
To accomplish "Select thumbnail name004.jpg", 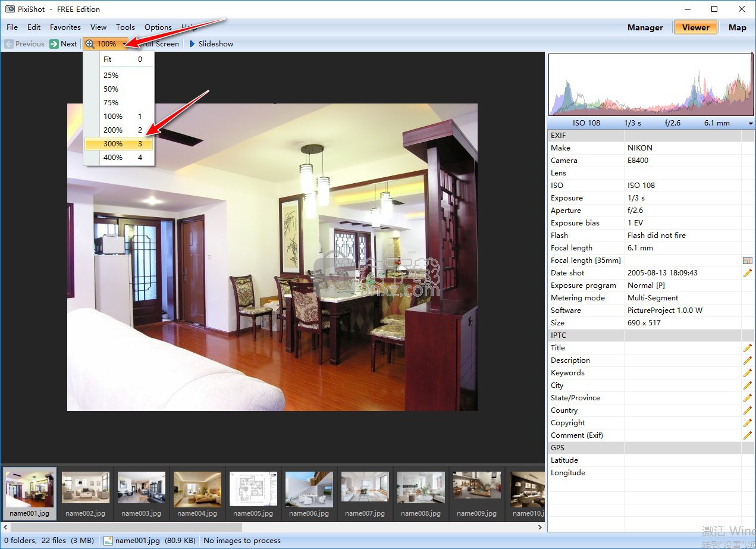I will (x=197, y=494).
